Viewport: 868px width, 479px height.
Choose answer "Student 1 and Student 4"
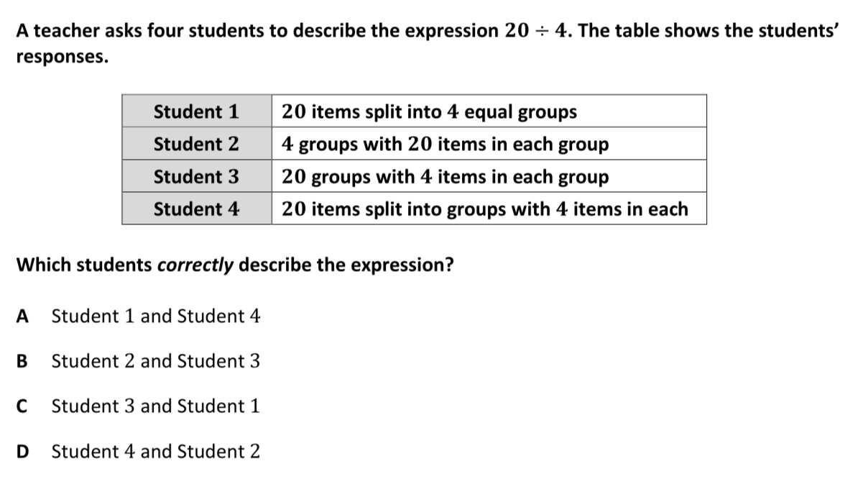tap(156, 316)
